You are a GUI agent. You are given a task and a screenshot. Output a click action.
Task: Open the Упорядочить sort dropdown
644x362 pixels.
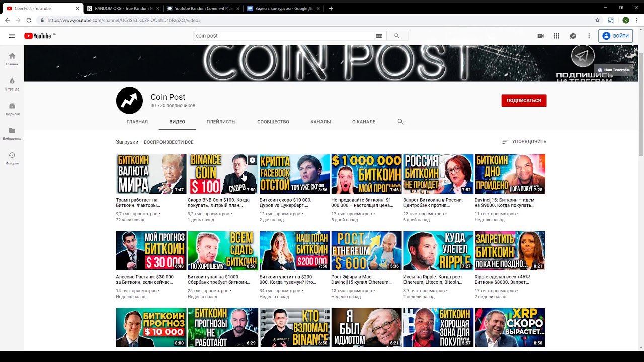pos(524,142)
